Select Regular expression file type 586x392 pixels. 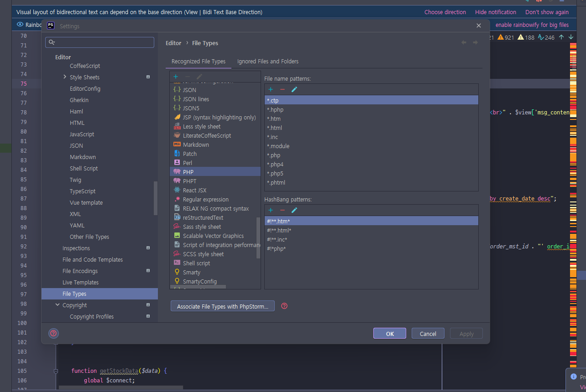click(215, 199)
